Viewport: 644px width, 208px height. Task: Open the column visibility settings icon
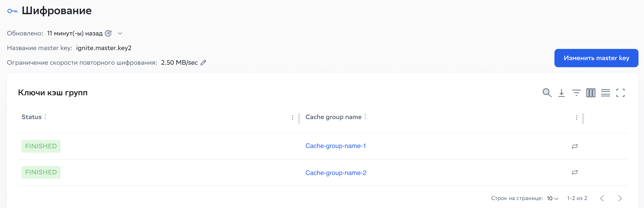tap(591, 93)
